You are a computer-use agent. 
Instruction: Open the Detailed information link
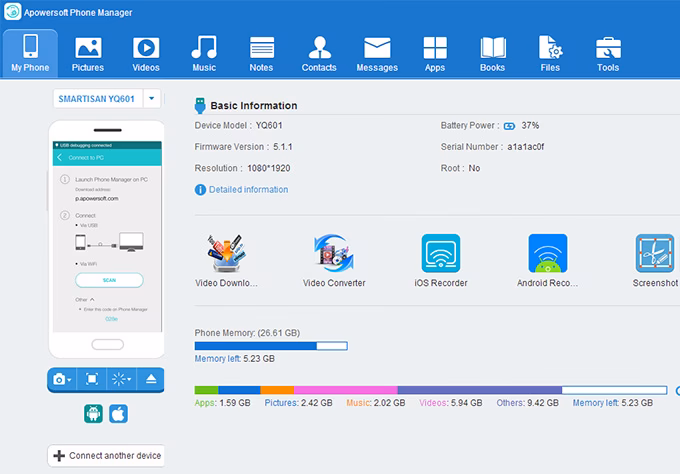[248, 190]
